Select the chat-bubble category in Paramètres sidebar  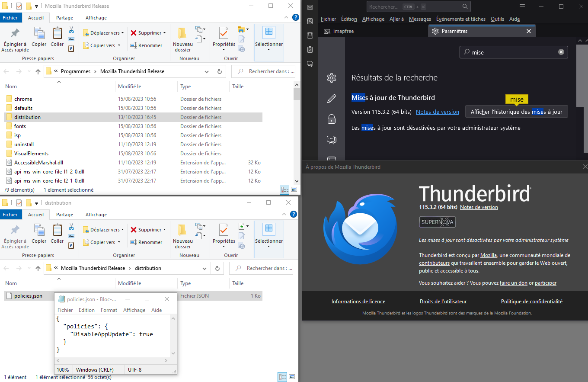[x=332, y=140]
